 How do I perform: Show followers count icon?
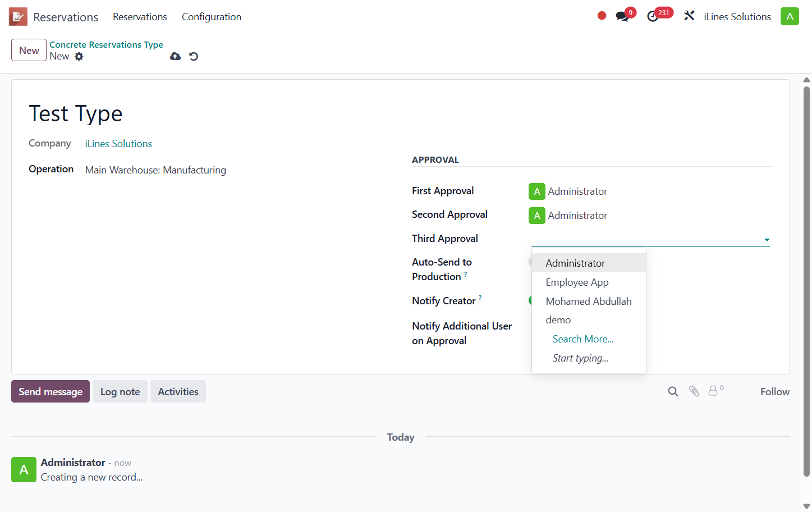715,390
